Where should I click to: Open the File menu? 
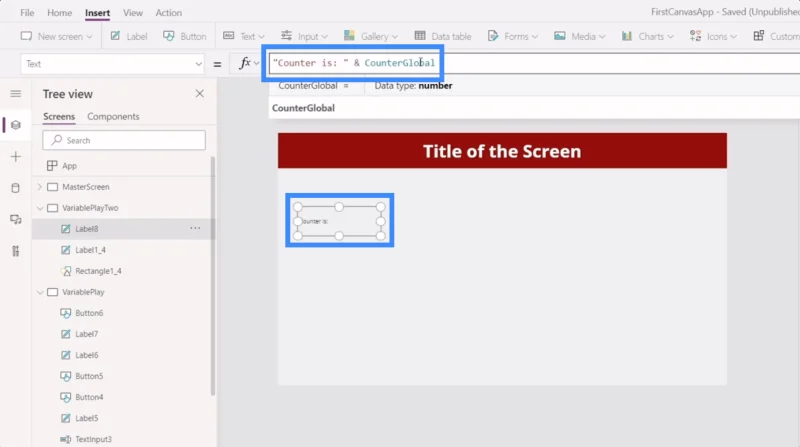[x=27, y=13]
